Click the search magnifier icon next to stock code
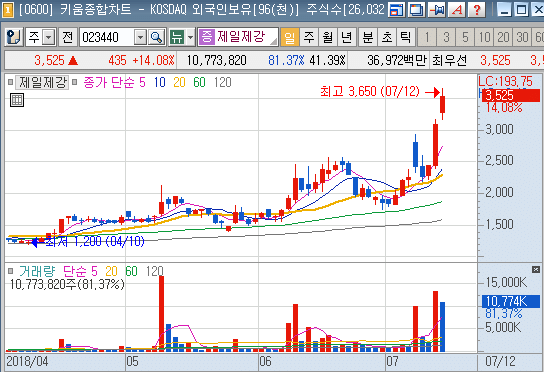544x372 pixels. (x=156, y=37)
